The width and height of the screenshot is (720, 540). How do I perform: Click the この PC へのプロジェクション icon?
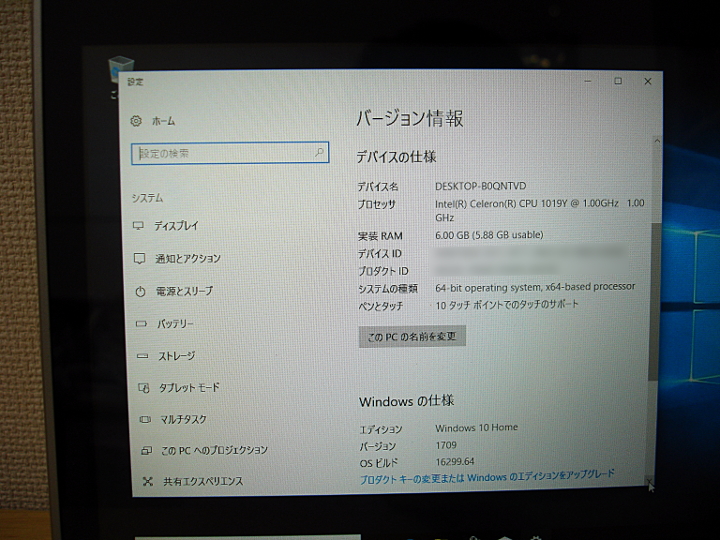point(146,450)
